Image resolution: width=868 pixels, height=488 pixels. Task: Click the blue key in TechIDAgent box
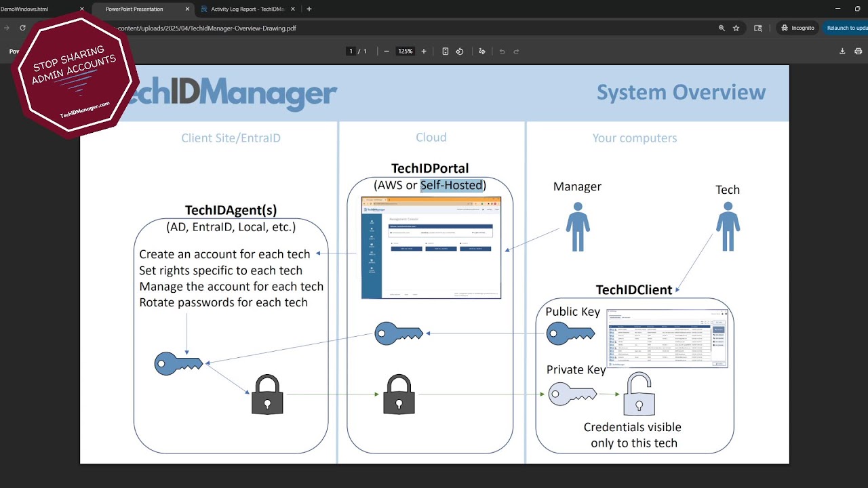(x=178, y=364)
